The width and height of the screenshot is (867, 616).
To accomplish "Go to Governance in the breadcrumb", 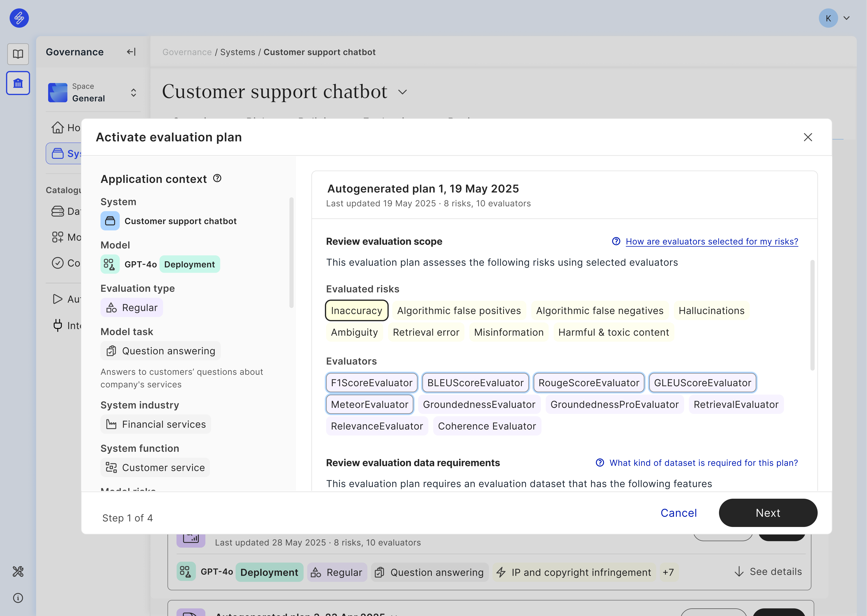I will tap(187, 52).
